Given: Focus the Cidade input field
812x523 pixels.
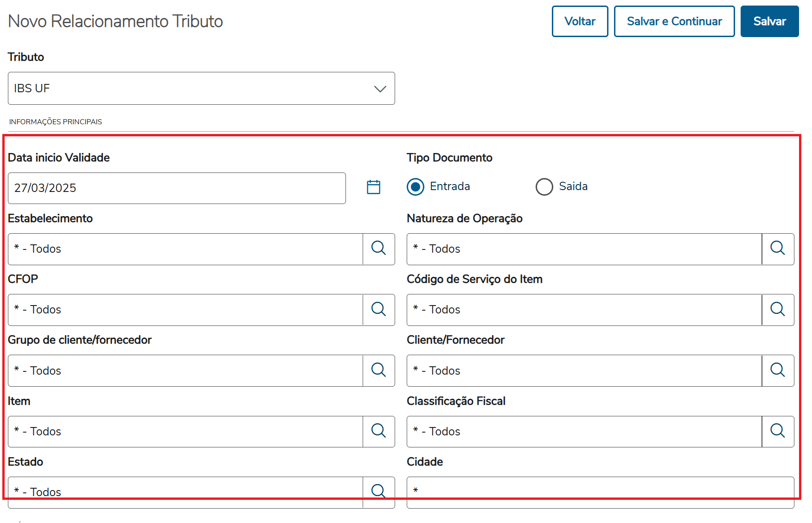Looking at the screenshot, I should point(600,491).
